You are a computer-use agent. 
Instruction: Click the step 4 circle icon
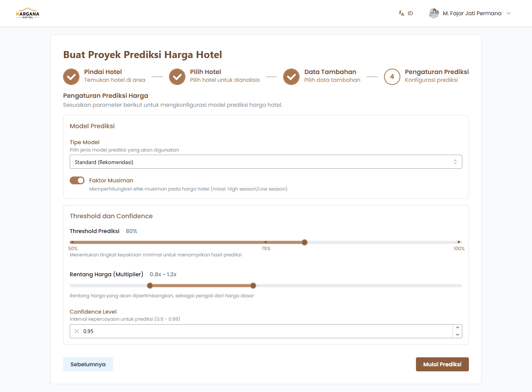[392, 77]
